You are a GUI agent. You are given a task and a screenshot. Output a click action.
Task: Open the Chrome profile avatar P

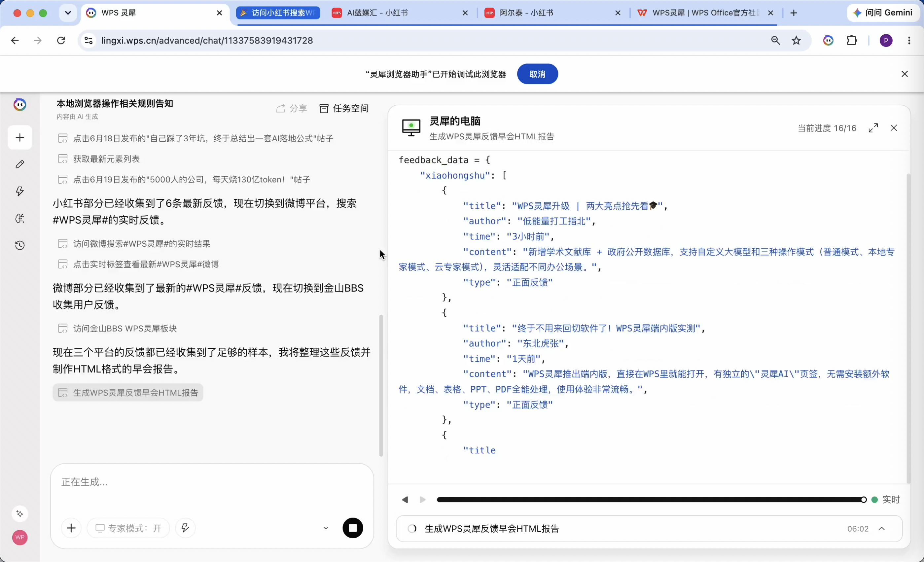pos(886,41)
